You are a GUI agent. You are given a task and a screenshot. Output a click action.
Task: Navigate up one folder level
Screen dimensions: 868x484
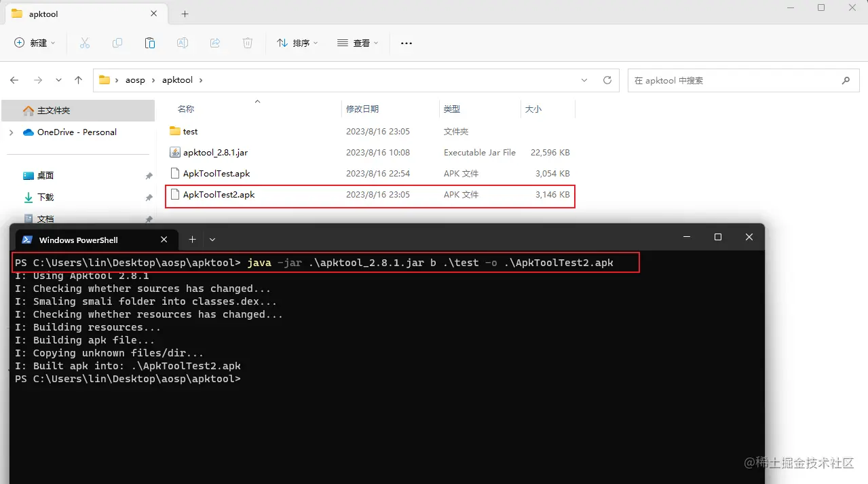78,80
